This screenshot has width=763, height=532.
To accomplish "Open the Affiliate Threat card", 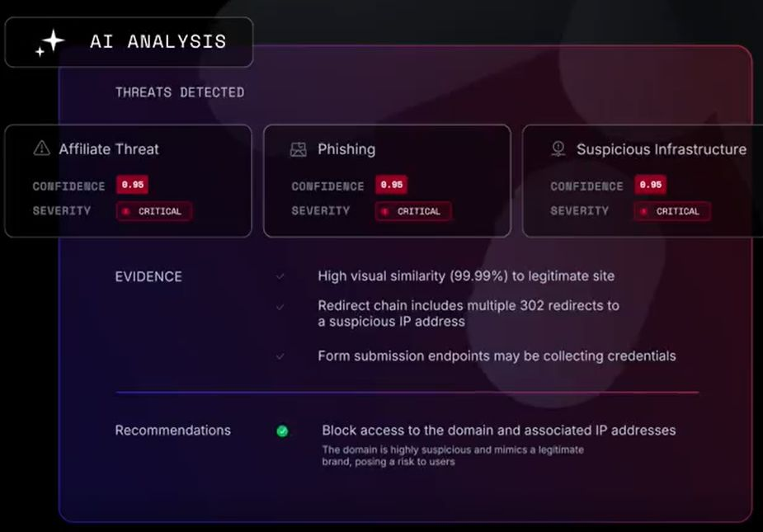I will click(x=129, y=181).
